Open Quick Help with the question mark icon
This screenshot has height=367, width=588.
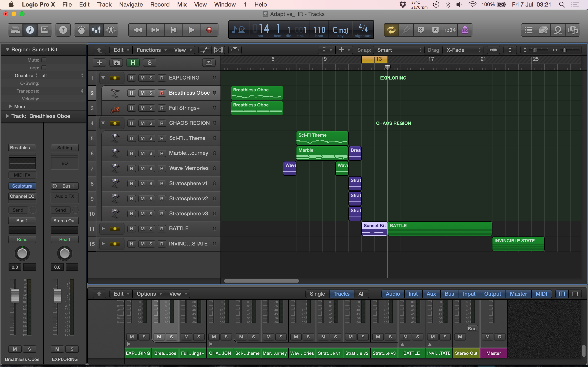63,30
